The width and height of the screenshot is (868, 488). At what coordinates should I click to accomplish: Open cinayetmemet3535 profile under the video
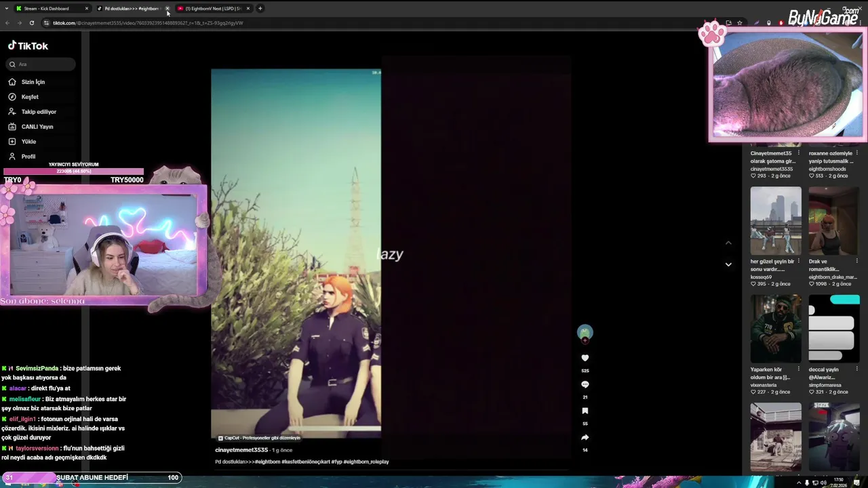[x=241, y=450]
